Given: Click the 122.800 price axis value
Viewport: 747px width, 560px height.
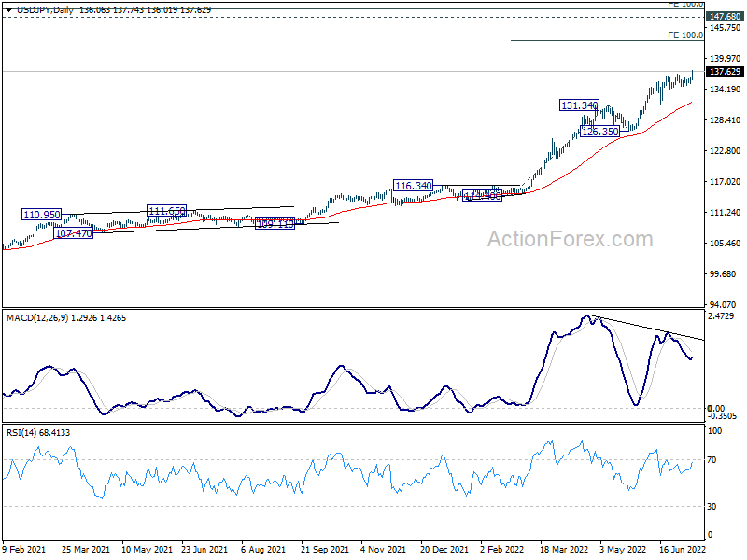Looking at the screenshot, I should 725,151.
